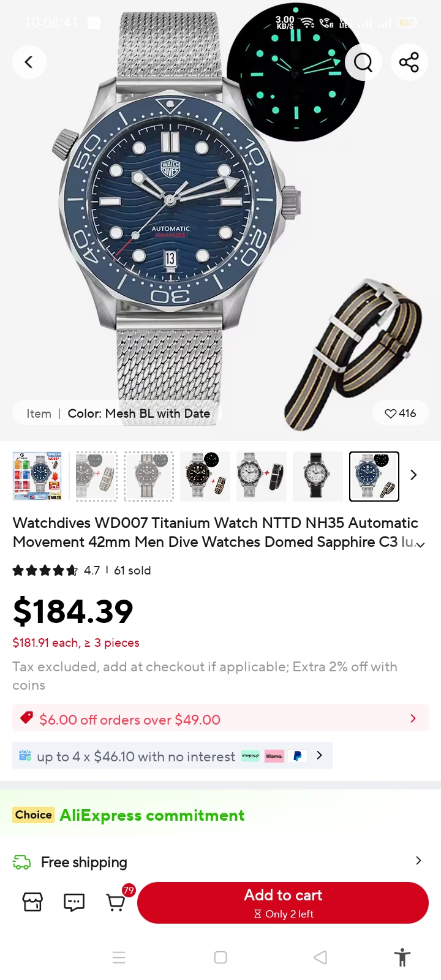Viewport: 441px width, 980px height.
Task: Tap the accessibility figure icon
Action: [x=402, y=957]
